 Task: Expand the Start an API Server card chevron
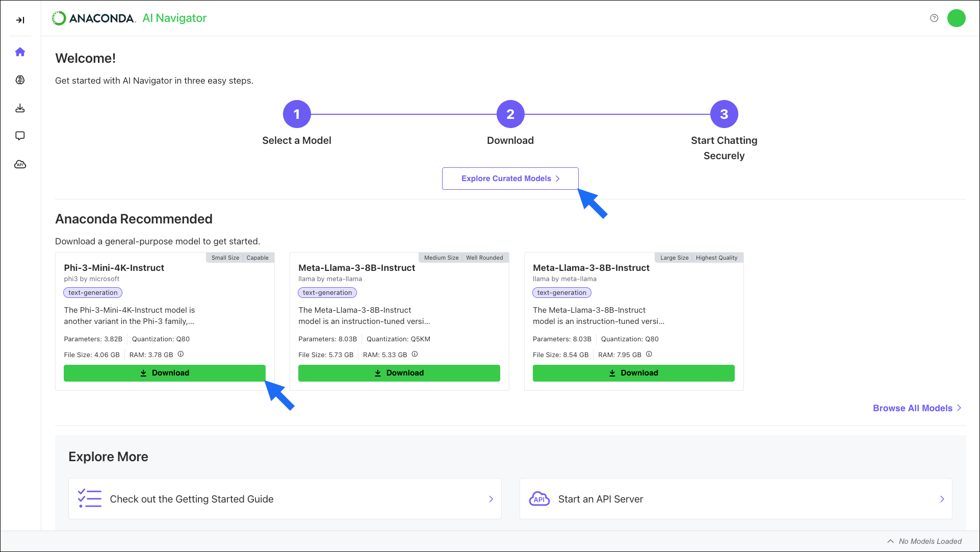tap(942, 498)
